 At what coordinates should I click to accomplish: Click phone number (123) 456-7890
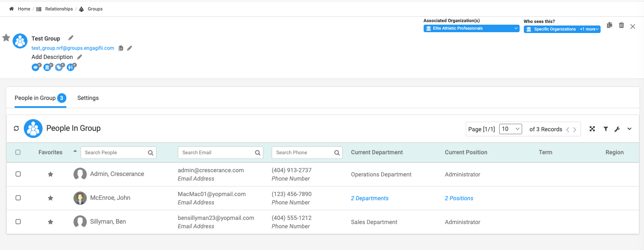(291, 194)
